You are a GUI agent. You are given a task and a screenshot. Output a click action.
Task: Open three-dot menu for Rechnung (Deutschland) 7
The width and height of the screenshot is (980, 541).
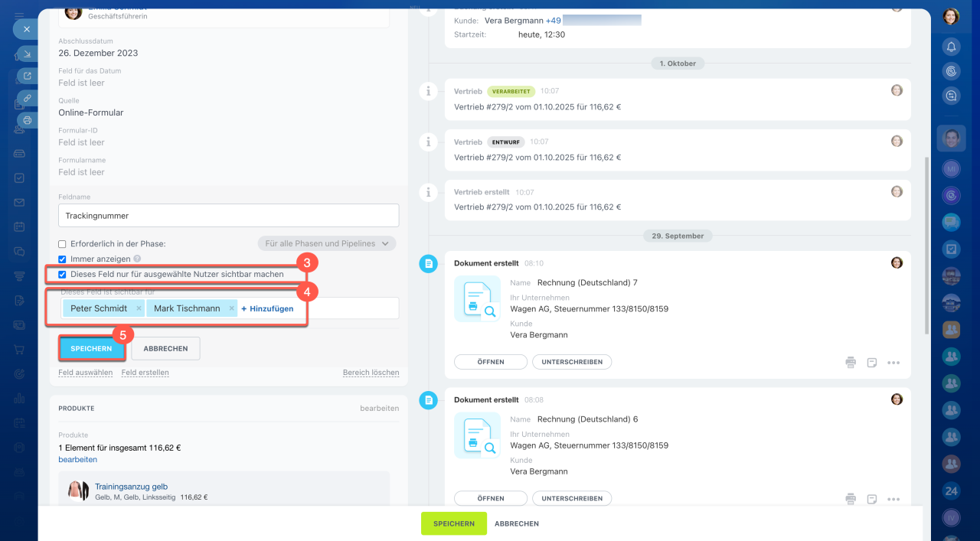pyautogui.click(x=893, y=363)
